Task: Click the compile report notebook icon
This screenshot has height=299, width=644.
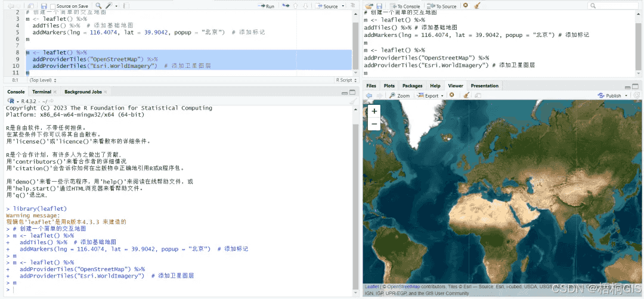Action: coord(126,6)
